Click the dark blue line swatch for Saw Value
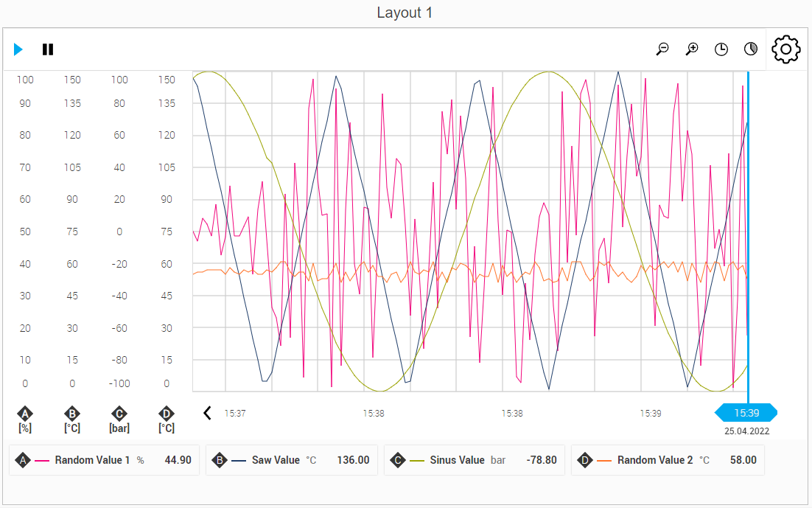 click(239, 460)
